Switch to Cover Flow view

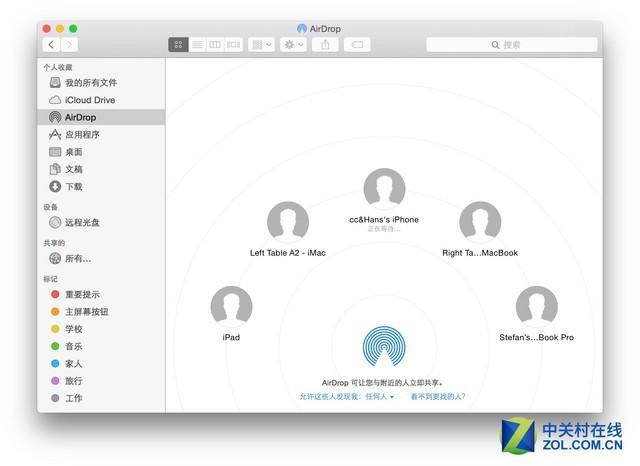pos(233,45)
